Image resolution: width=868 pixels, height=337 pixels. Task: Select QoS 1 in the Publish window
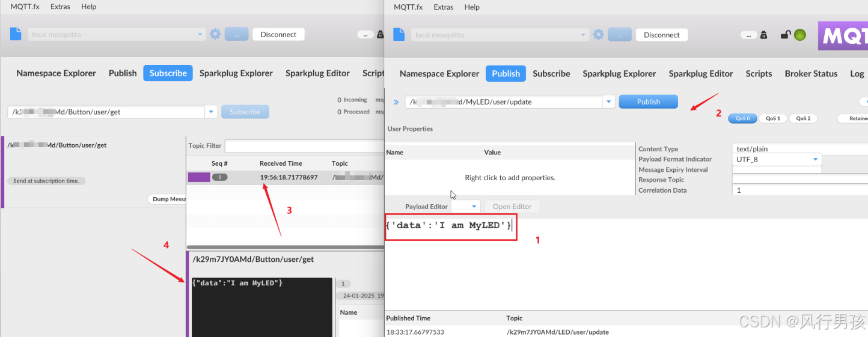[x=773, y=118]
